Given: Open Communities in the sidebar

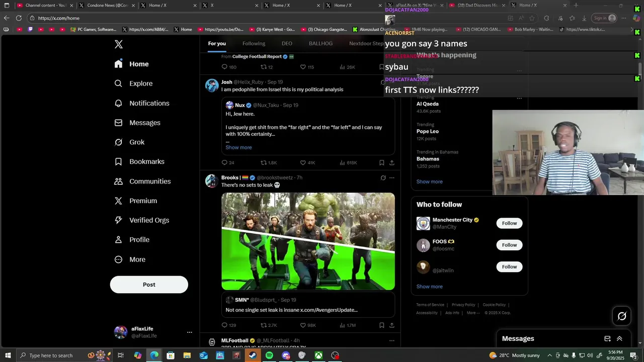Looking at the screenshot, I should [142, 181].
